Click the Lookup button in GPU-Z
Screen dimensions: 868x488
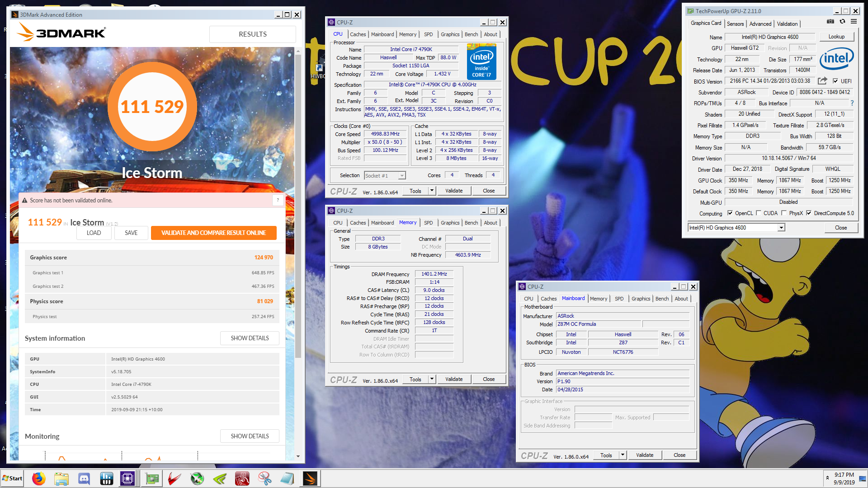836,37
